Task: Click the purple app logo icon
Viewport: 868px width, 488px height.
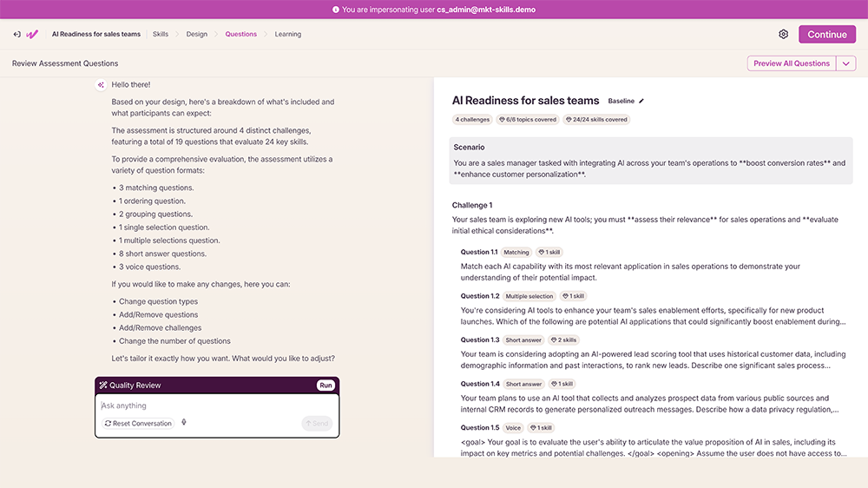Action: pos(32,35)
